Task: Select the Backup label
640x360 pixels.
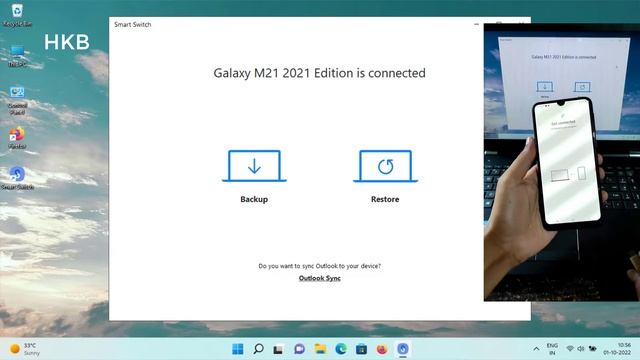Action: (254, 199)
